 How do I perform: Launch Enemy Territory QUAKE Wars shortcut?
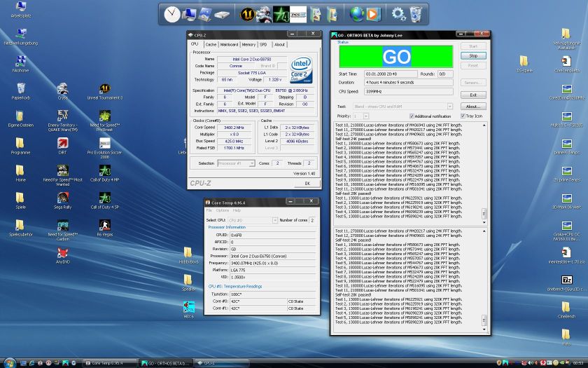click(x=62, y=121)
